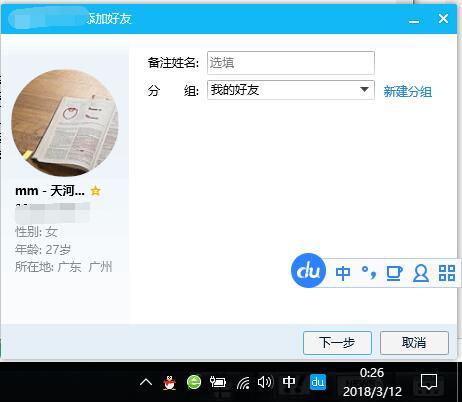Viewport: 462px width, 402px height.
Task: Toggle Chinese mode on Baidu input toolbar
Action: 343,273
